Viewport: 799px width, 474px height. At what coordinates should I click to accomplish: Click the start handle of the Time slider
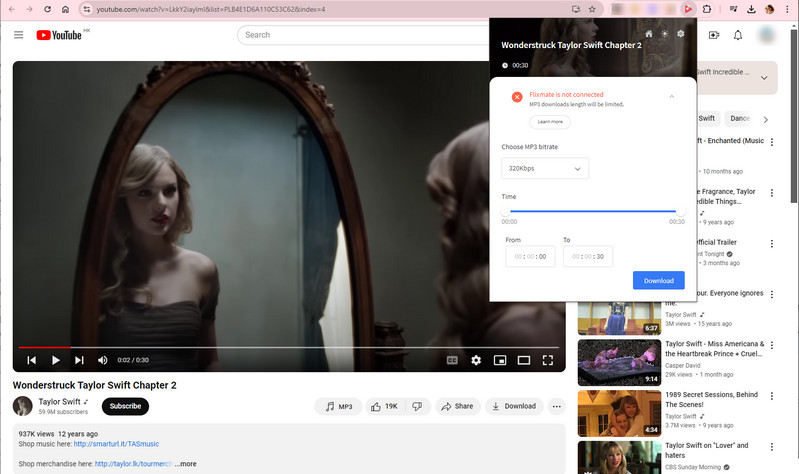click(505, 211)
